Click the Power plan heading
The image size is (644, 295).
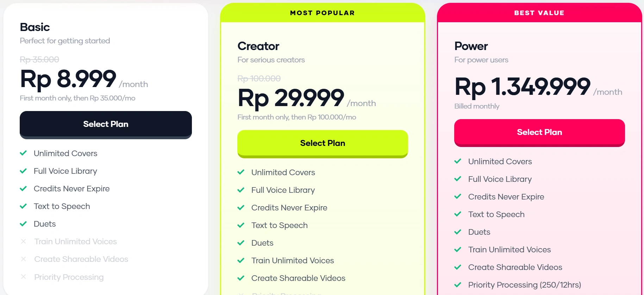pyautogui.click(x=471, y=46)
